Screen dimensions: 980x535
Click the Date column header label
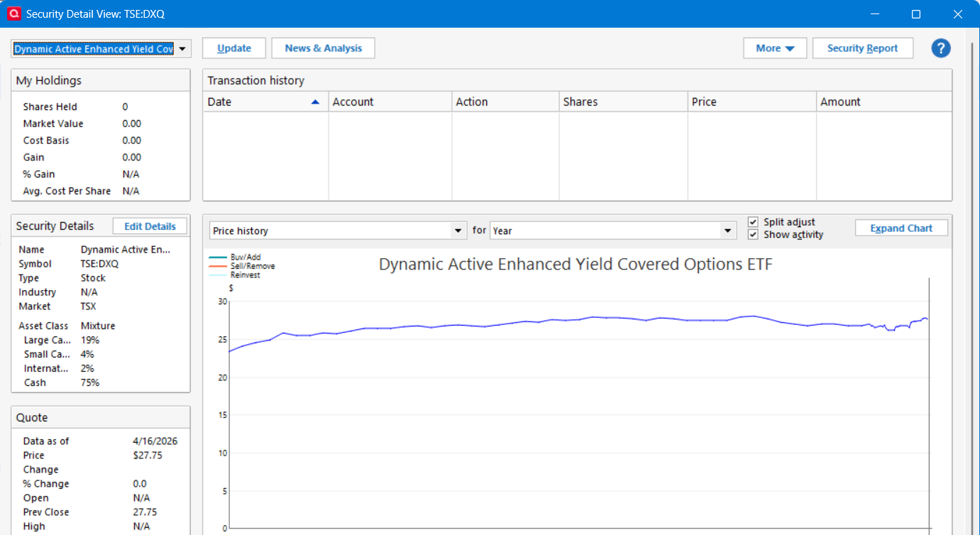coord(219,102)
